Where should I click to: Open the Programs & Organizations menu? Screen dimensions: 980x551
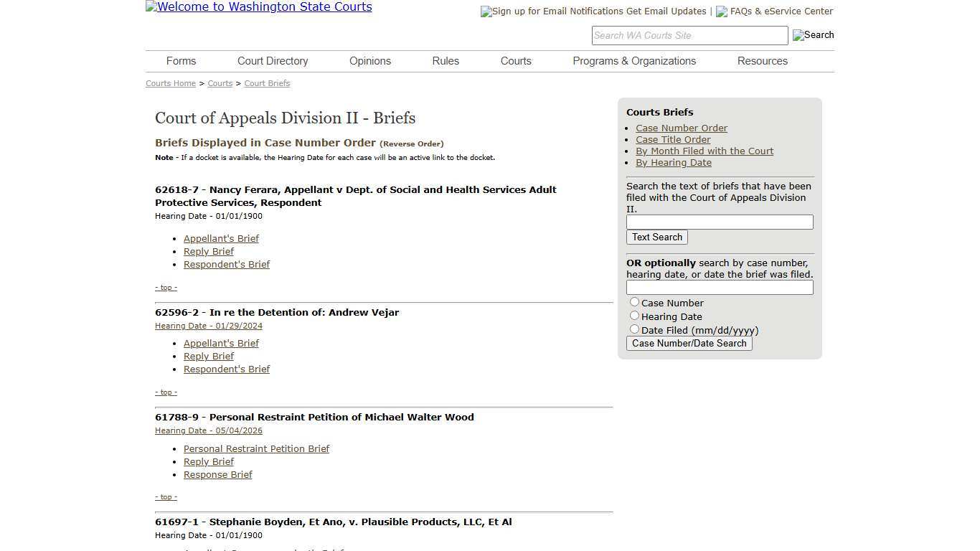point(634,61)
